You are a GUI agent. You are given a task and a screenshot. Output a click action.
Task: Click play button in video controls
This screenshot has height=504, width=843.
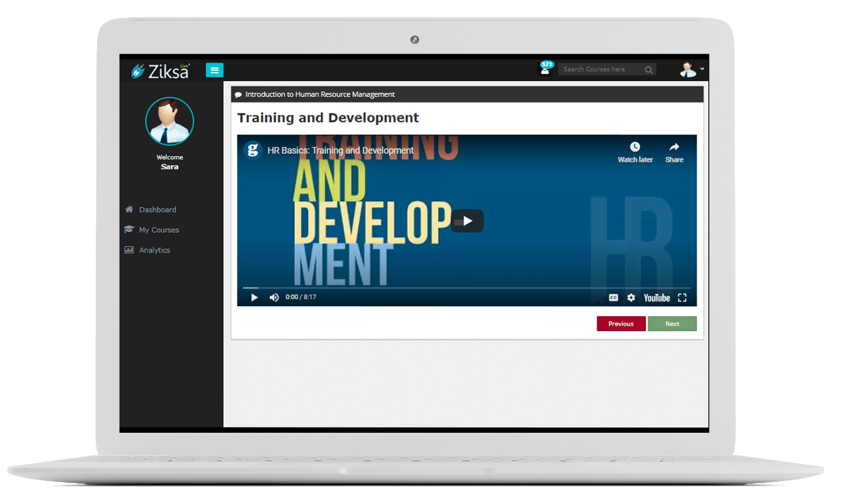(x=254, y=298)
